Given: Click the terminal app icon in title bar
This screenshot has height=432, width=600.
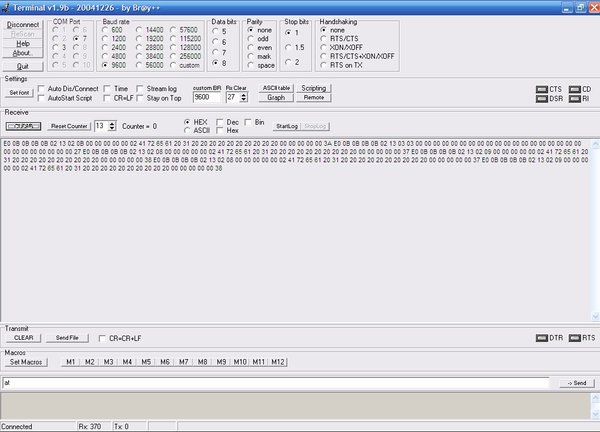Looking at the screenshot, I should [5, 7].
